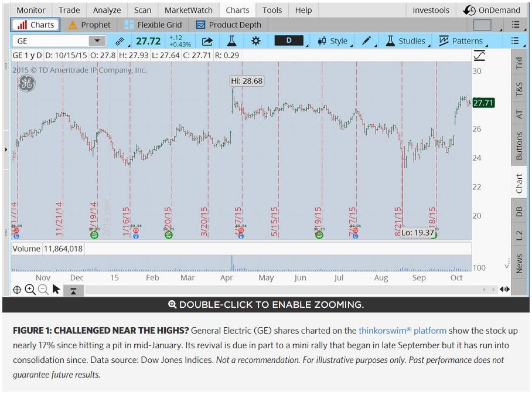Click the scroll left arrow on scrollbar
This screenshot has height=394, width=532.
tap(484, 290)
